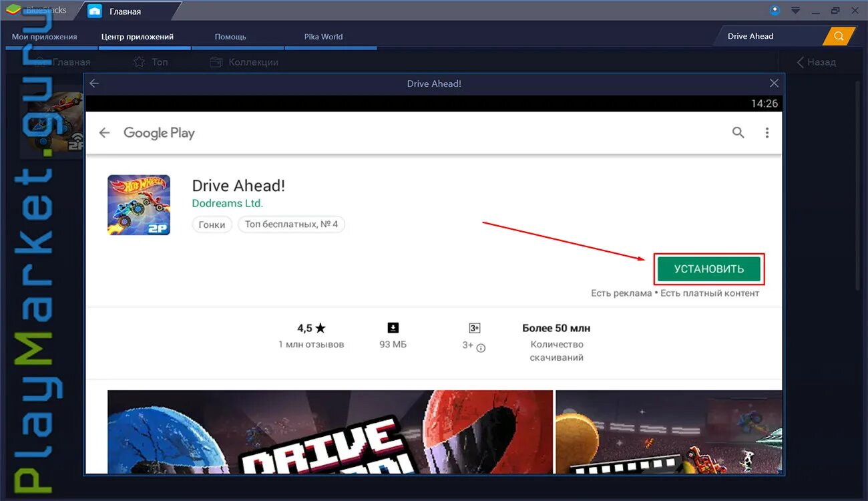
Task: Open the Топ section with star icon
Action: [x=151, y=62]
